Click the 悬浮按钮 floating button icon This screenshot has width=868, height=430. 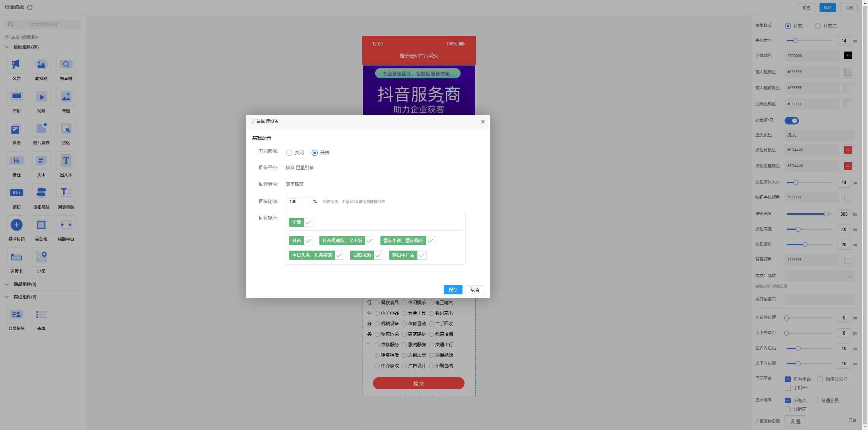tap(16, 225)
